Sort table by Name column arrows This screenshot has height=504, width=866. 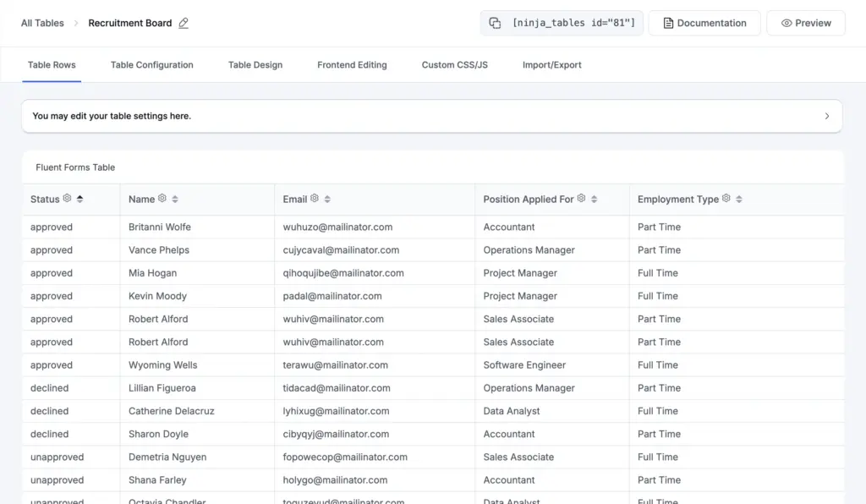pyautogui.click(x=175, y=199)
